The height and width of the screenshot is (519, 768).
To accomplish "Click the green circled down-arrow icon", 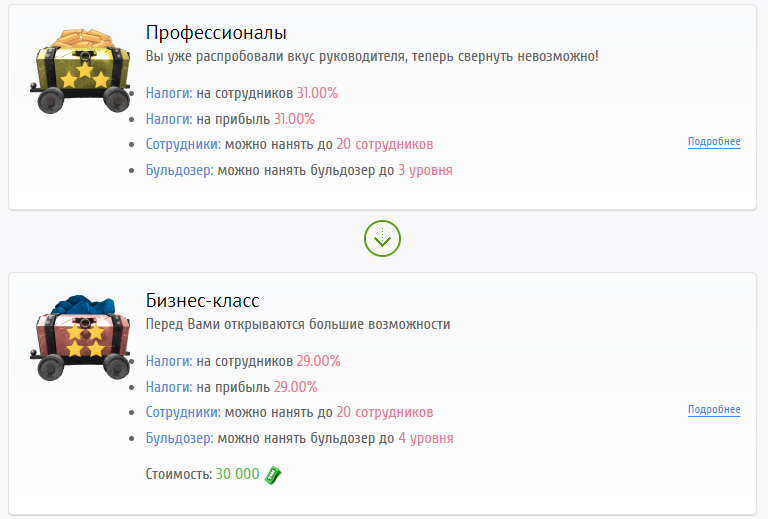I will coord(383,237).
